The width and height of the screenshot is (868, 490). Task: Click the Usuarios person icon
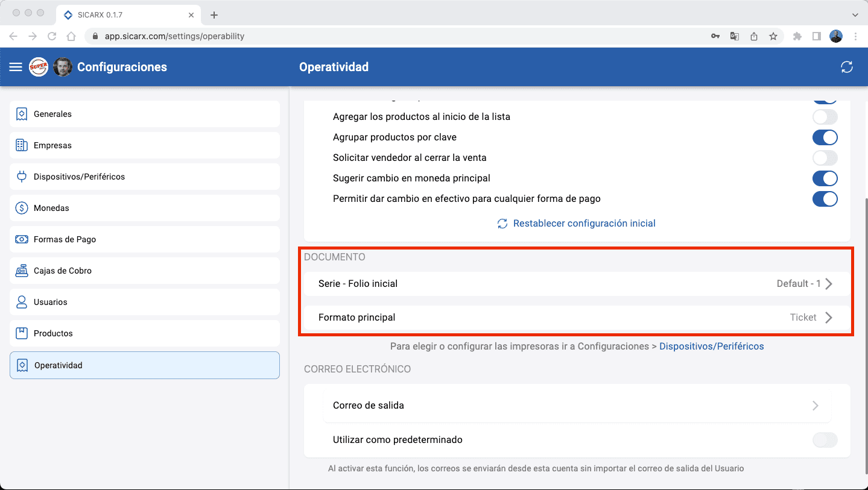pyautogui.click(x=22, y=302)
